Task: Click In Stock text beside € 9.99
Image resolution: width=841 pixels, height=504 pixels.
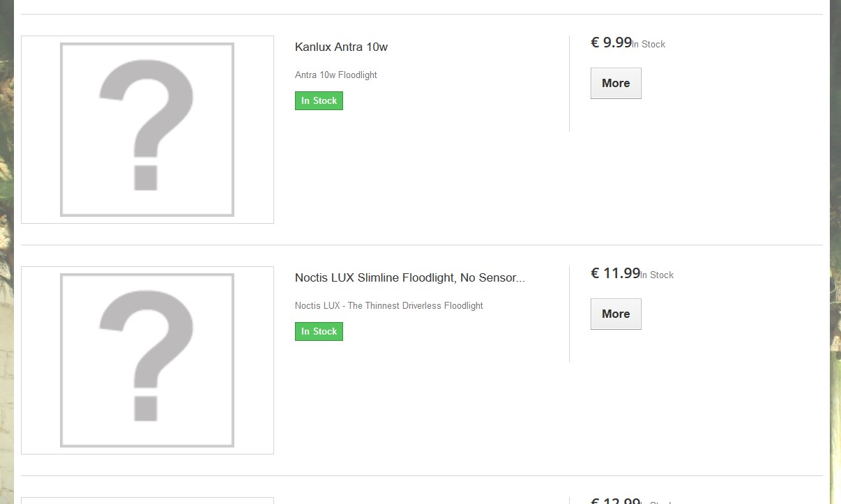Action: pos(649,44)
